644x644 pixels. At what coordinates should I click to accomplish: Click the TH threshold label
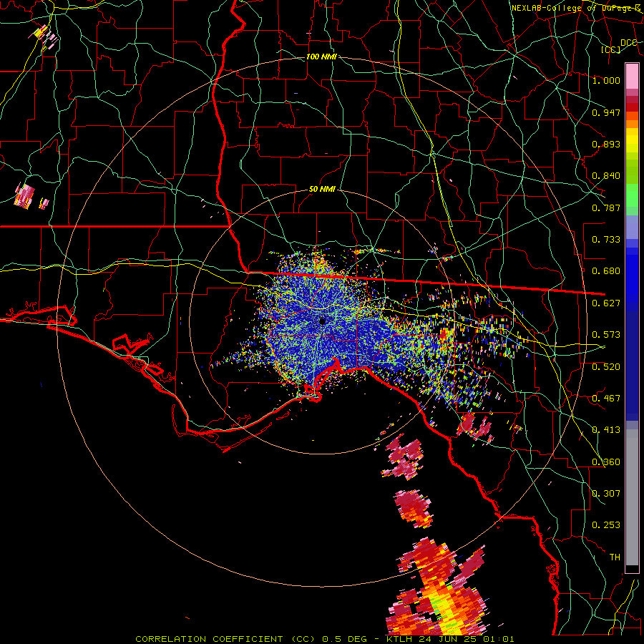click(615, 557)
